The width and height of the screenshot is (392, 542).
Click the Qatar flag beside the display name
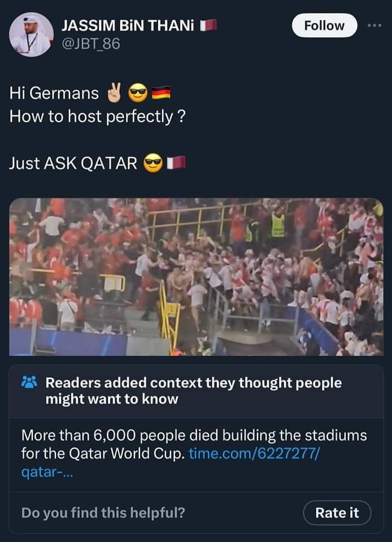point(209,25)
